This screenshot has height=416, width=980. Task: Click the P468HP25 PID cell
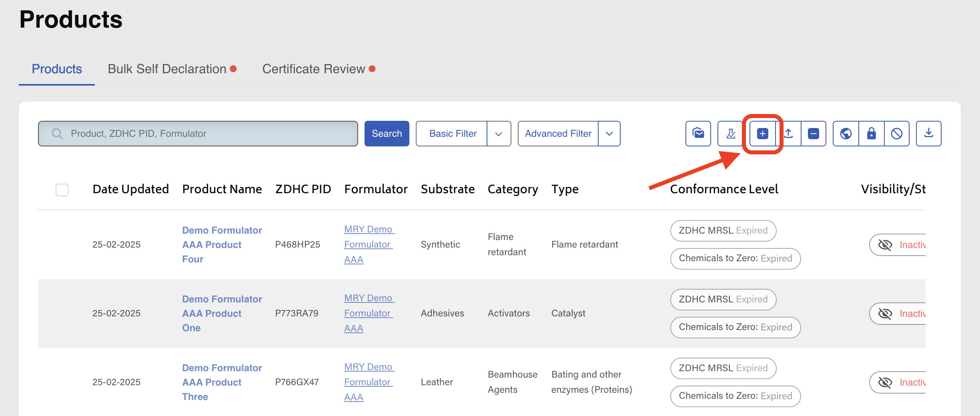tap(297, 245)
